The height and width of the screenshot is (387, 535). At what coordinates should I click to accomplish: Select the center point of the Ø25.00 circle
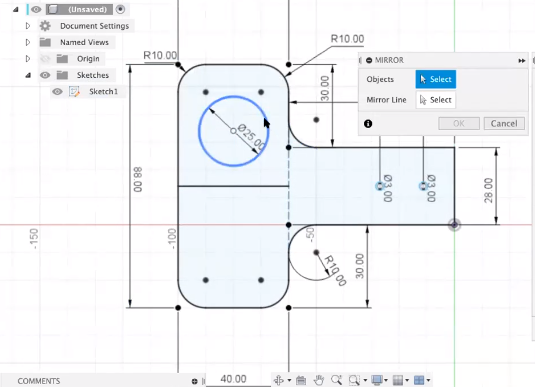point(233,131)
